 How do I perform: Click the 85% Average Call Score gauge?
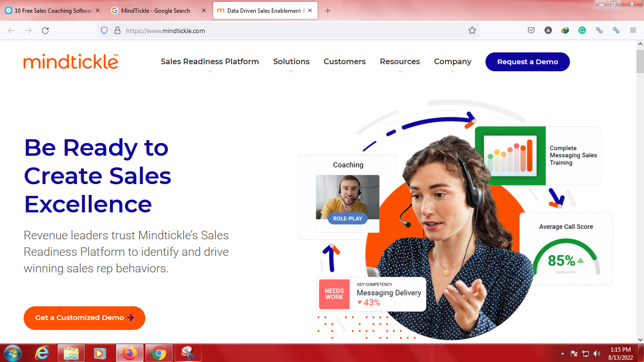tap(566, 257)
